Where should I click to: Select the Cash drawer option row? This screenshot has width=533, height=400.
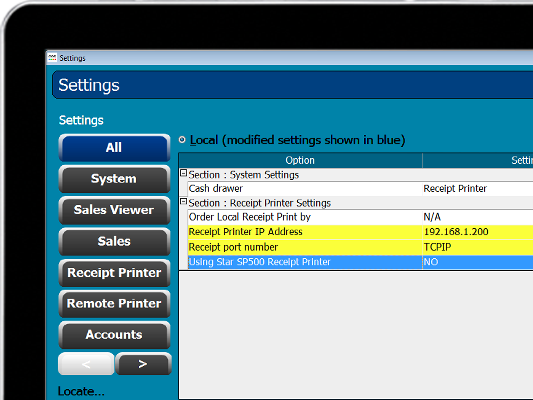click(x=360, y=189)
